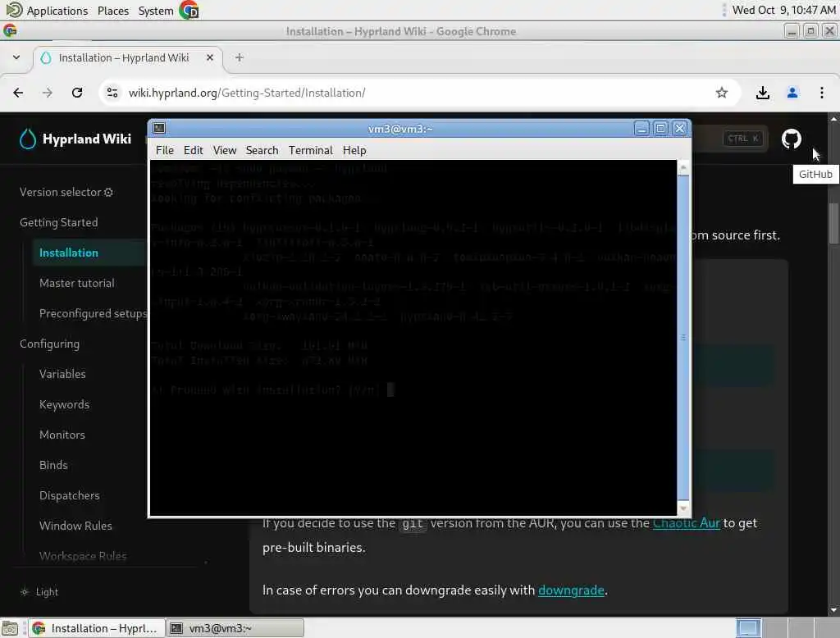The height and width of the screenshot is (638, 840).
Task: Follow the downgrade link
Action: click(571, 590)
